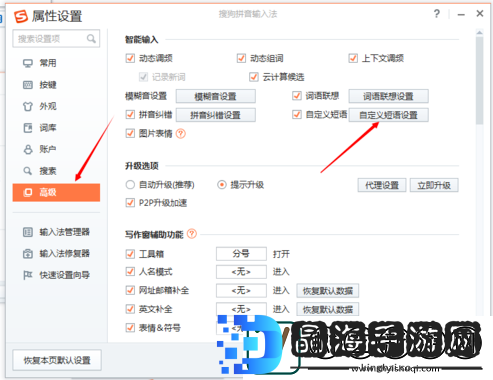Toggle the 上下文调频 checkbox

(x=353, y=58)
